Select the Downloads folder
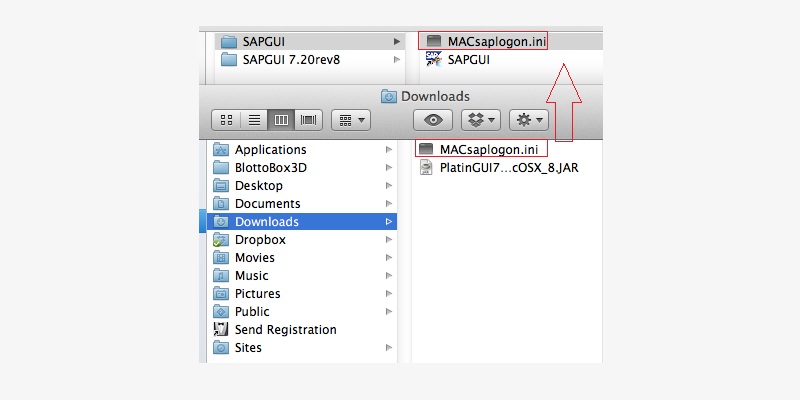Image resolution: width=800 pixels, height=400 pixels. [x=302, y=221]
